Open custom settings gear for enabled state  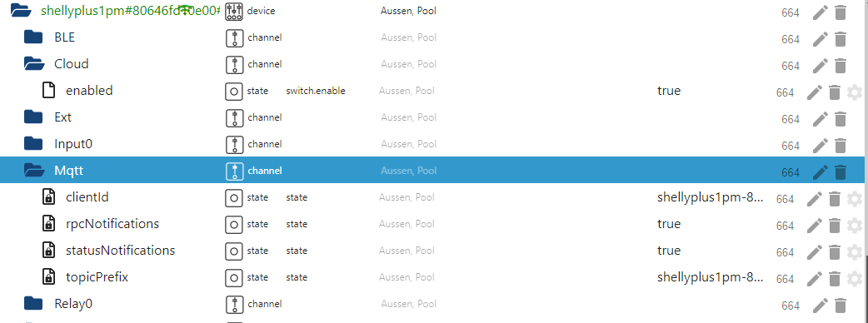point(855,92)
